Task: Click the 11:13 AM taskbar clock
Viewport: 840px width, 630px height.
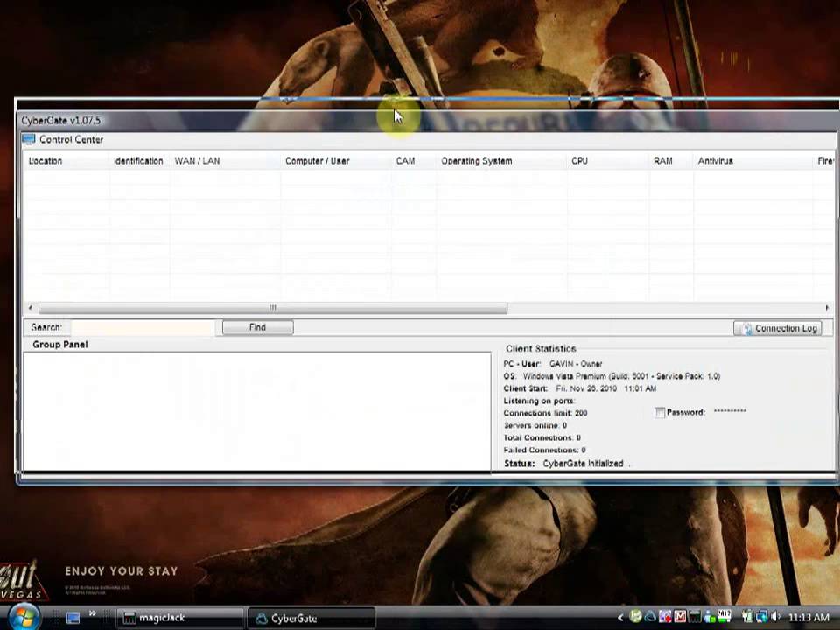Action: 808,618
